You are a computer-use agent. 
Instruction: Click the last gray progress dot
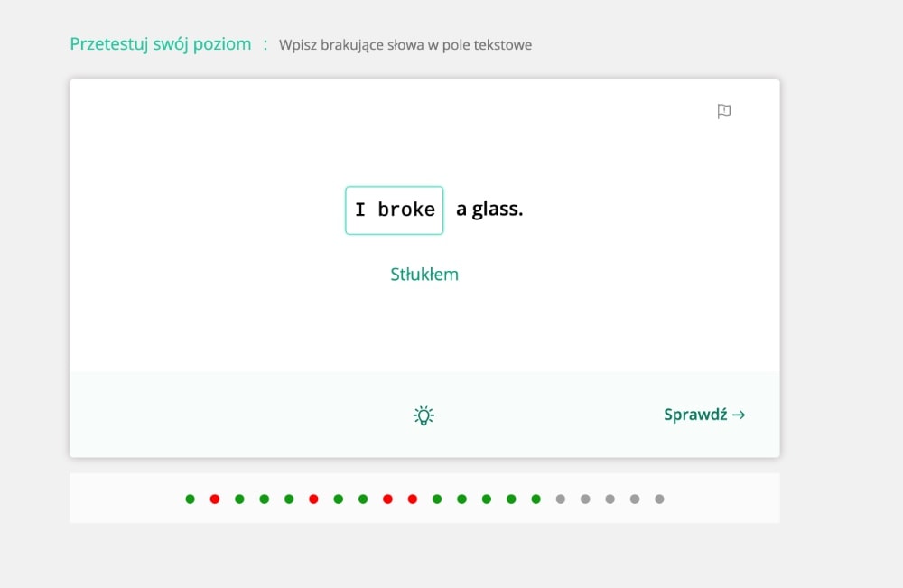coord(659,499)
